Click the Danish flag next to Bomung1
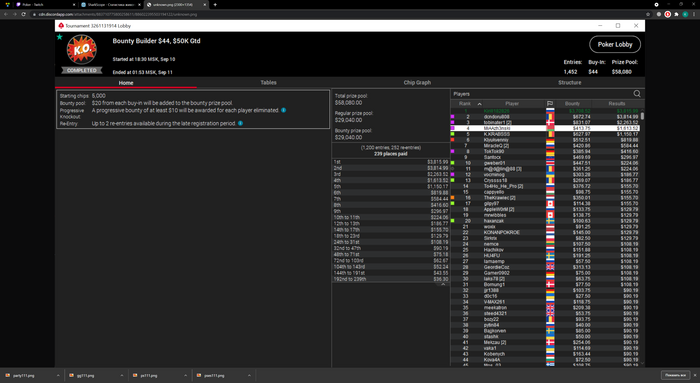This screenshot has height=383, width=700. [x=550, y=284]
